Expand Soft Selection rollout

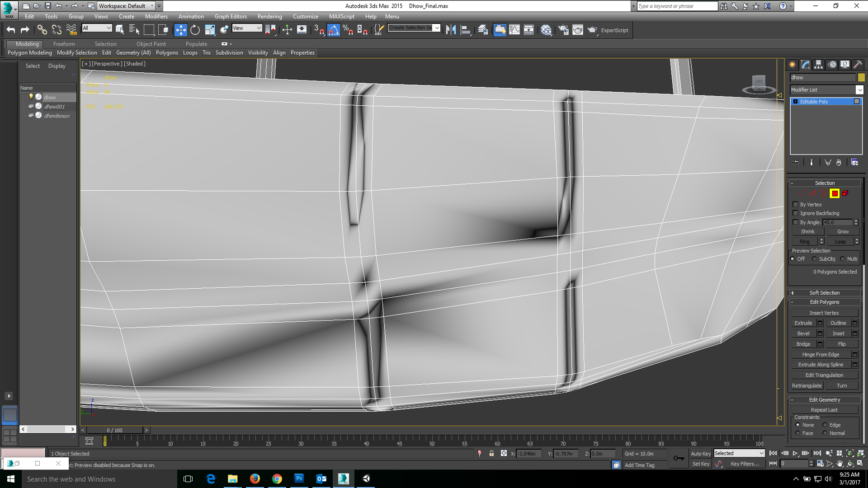825,292
